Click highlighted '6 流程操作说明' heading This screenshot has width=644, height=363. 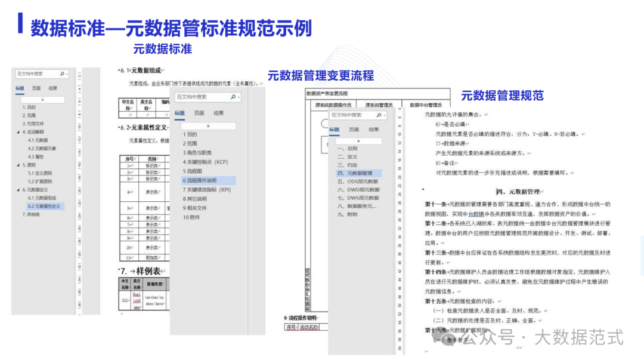click(208, 180)
